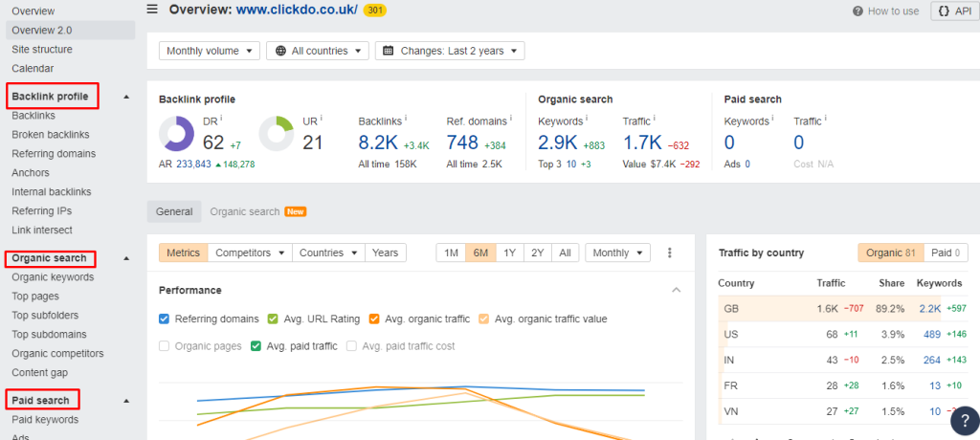Viewport: 980px width, 440px height.
Task: Click Backlinks count 8.2K
Action: [x=378, y=143]
